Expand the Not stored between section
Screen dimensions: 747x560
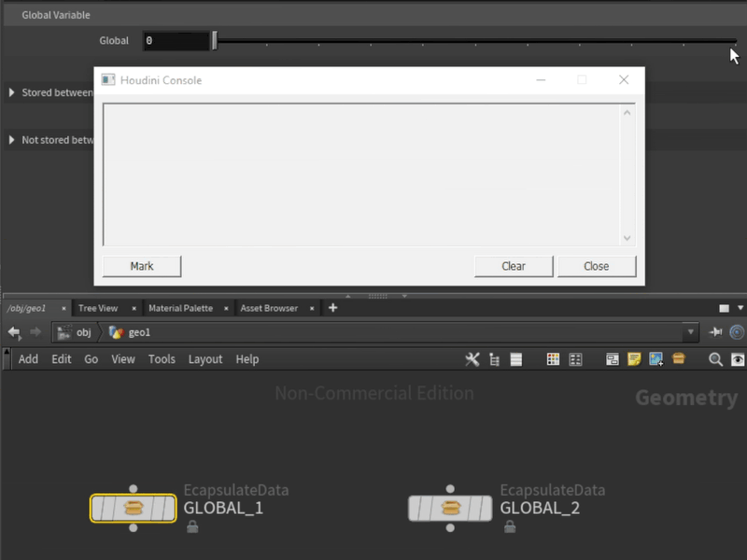coord(11,140)
